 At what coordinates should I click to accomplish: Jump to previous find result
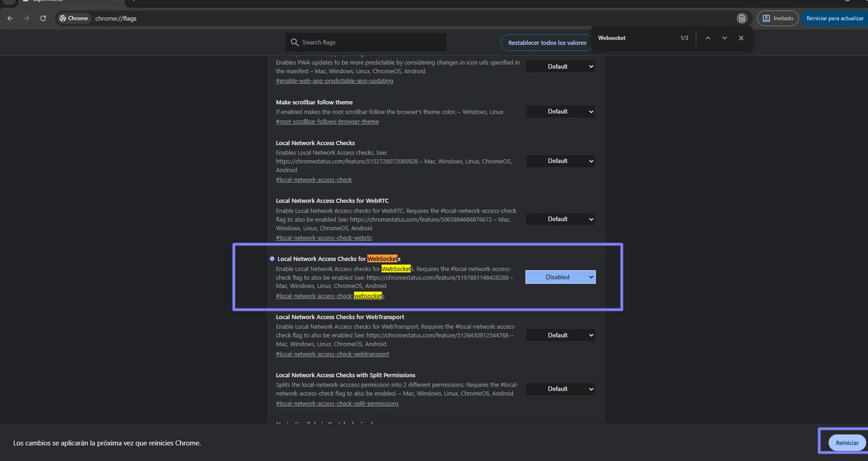(708, 38)
